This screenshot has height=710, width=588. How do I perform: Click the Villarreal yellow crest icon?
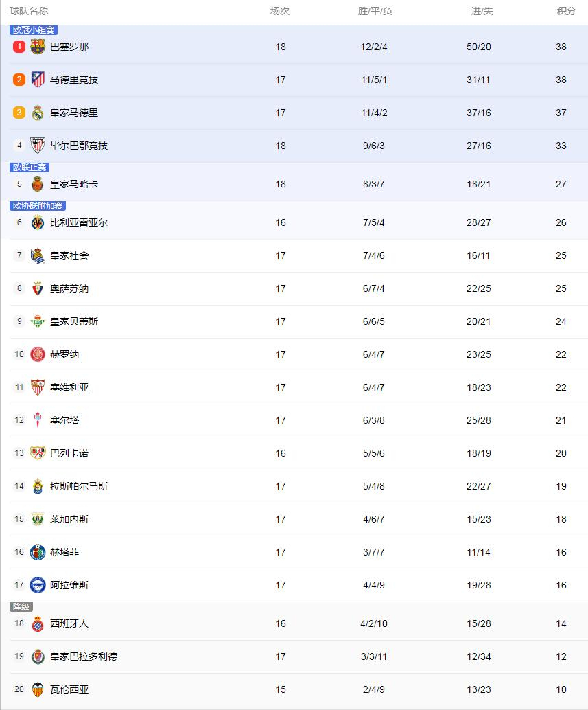click(38, 222)
